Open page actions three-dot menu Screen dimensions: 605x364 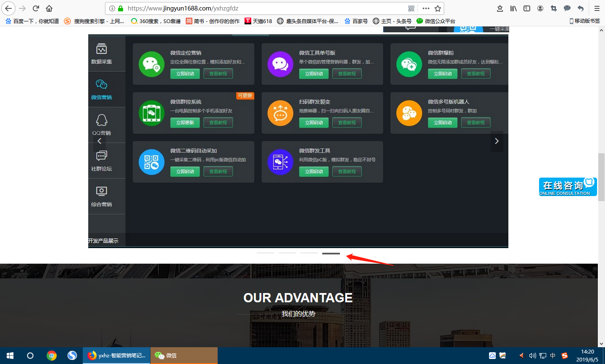coord(426,8)
